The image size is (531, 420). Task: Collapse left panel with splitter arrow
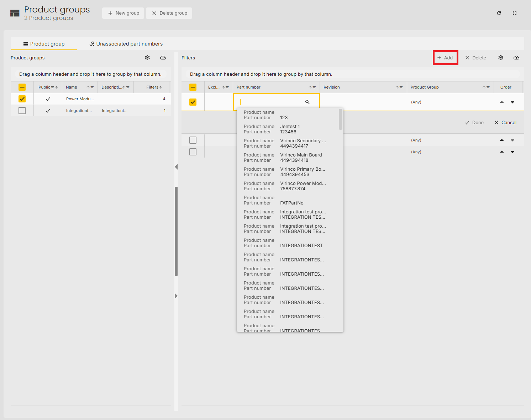pyautogui.click(x=176, y=167)
